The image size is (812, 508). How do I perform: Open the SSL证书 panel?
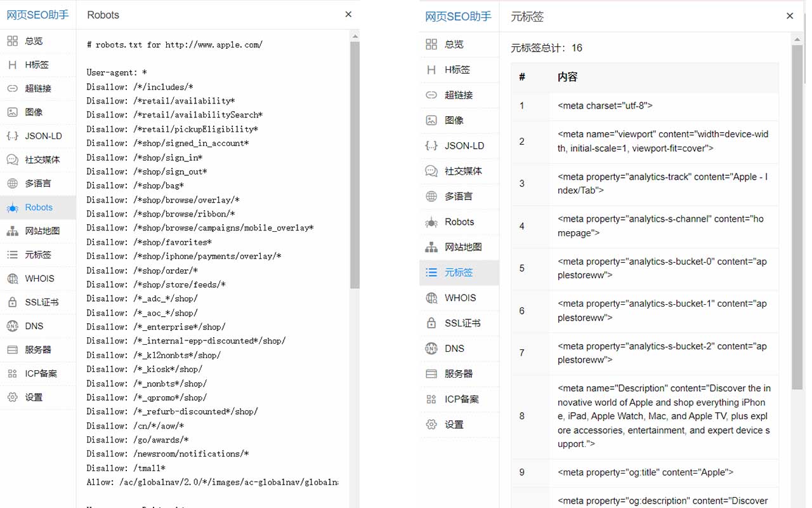click(38, 302)
